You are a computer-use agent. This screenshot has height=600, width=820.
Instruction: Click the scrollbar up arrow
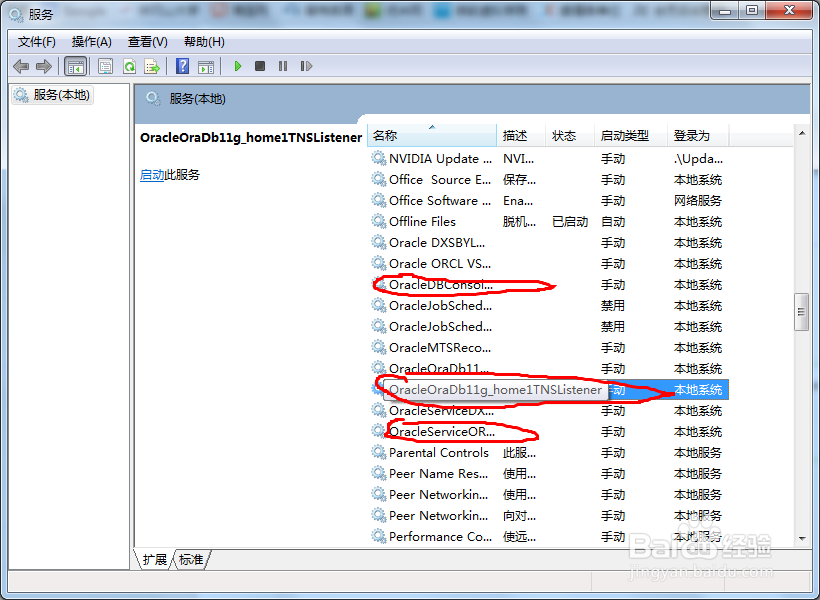[802, 134]
